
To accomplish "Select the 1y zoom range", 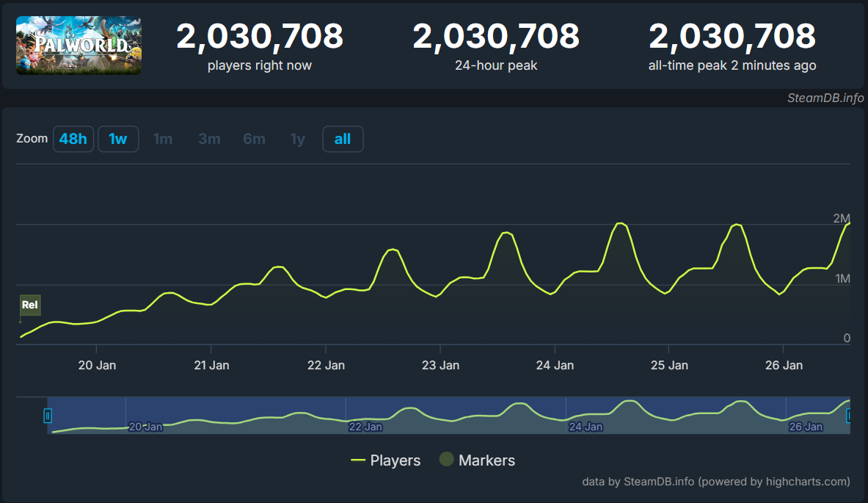I will coord(297,139).
